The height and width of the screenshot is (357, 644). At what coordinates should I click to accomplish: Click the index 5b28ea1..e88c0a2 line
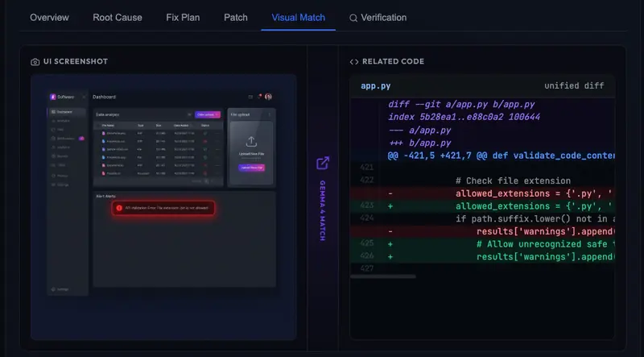pos(464,117)
